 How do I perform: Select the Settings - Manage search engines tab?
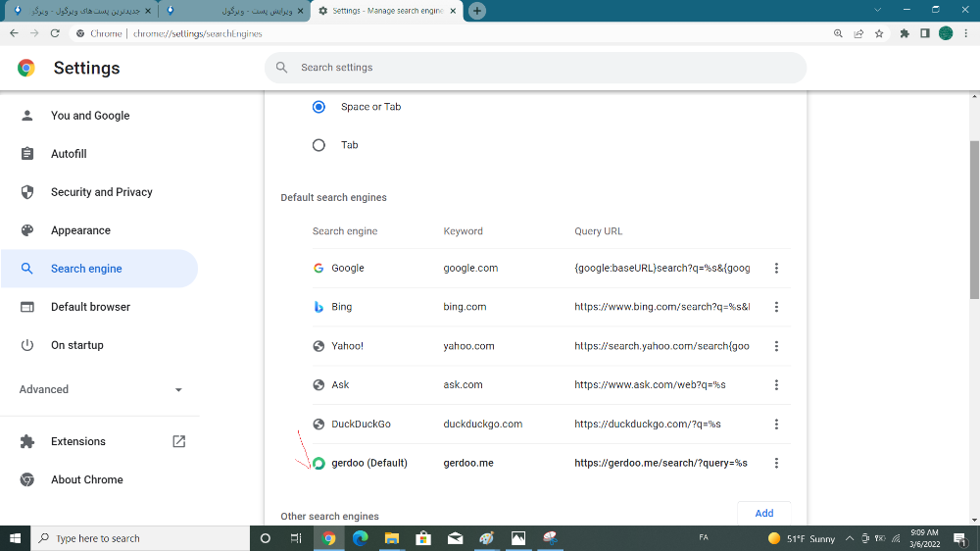point(386,11)
